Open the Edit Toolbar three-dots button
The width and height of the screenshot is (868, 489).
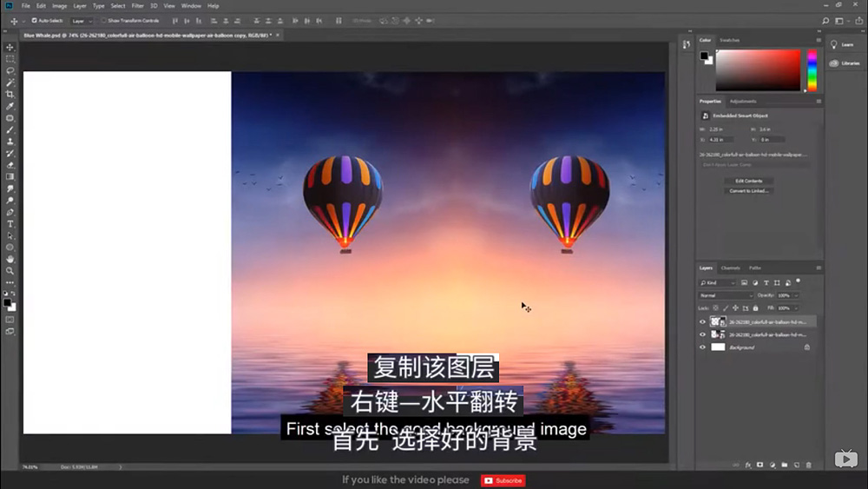[x=10, y=282]
